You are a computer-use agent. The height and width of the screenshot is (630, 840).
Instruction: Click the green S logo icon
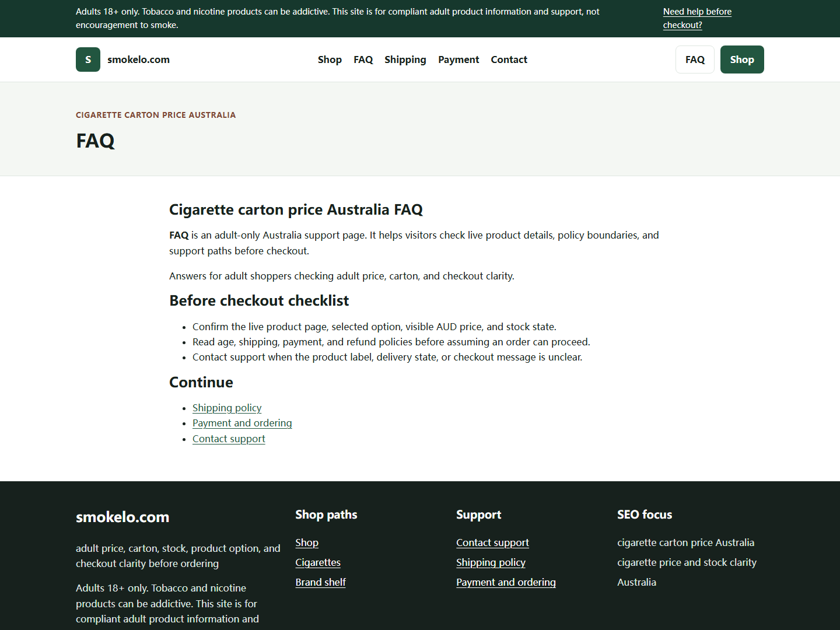click(x=88, y=60)
